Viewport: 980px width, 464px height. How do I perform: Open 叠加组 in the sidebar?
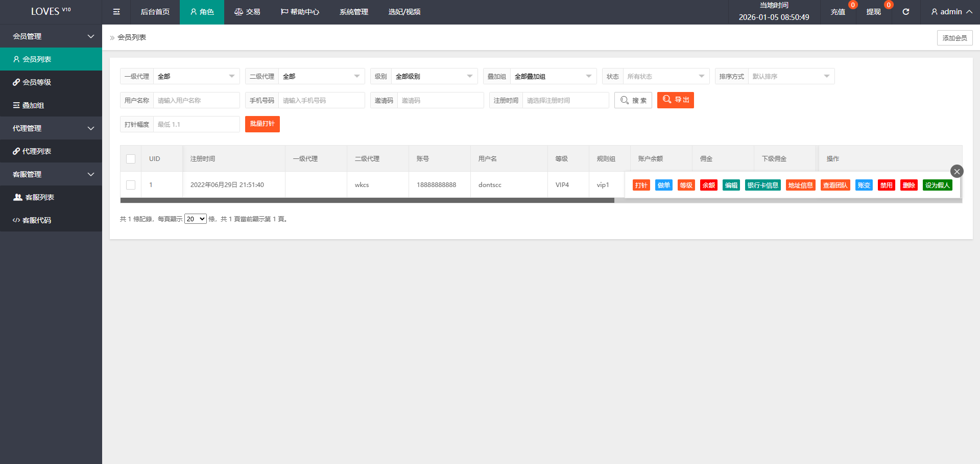(x=33, y=105)
